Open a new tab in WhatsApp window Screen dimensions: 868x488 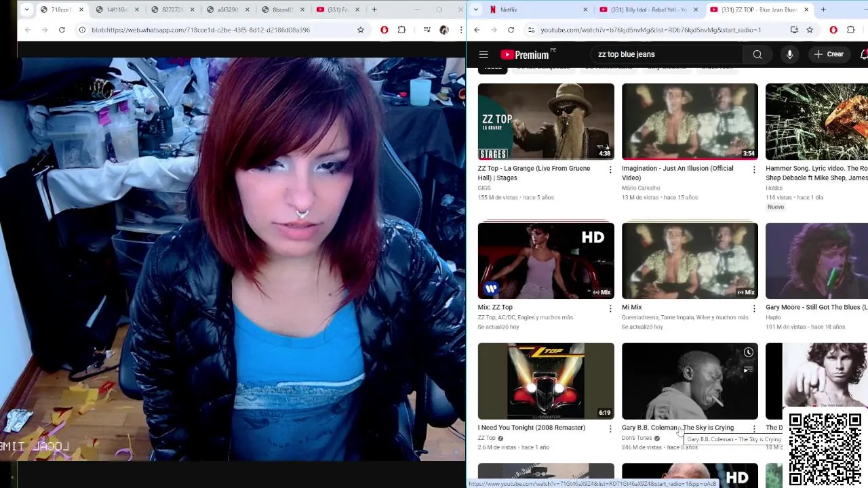click(374, 9)
